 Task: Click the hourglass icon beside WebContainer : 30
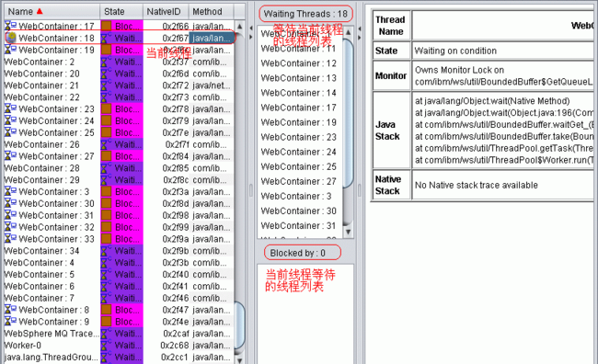point(10,203)
